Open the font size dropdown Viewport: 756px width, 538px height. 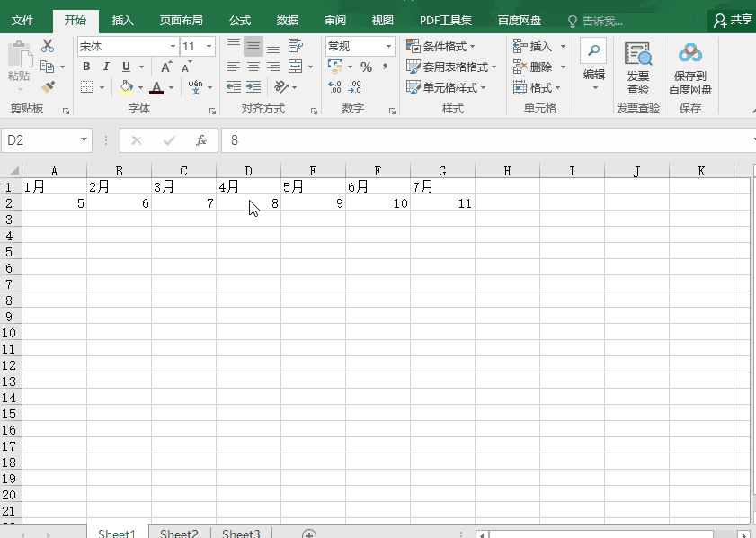pos(209,47)
